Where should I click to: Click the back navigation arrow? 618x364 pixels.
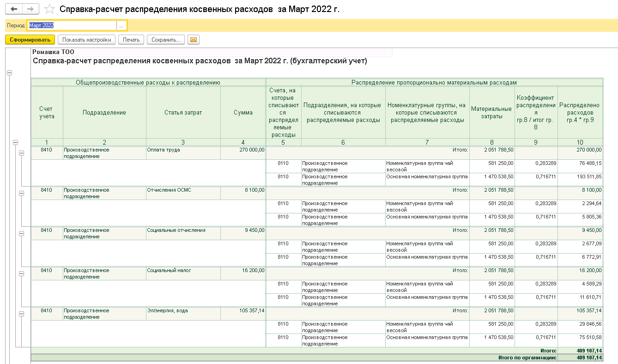point(14,9)
